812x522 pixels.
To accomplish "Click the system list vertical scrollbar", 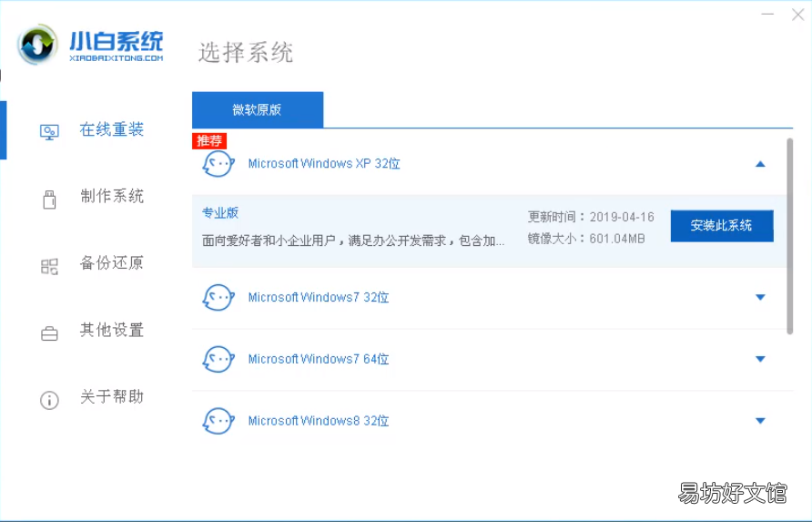I will (790, 236).
